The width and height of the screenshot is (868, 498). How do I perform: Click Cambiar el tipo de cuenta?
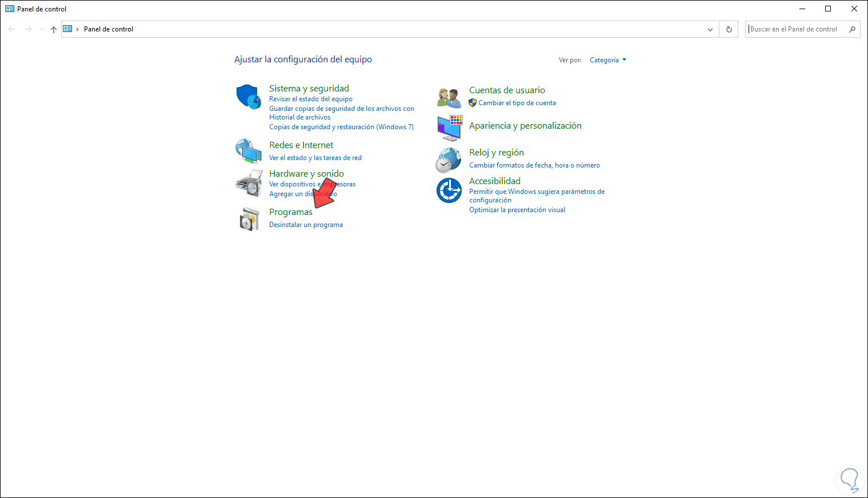(x=517, y=103)
